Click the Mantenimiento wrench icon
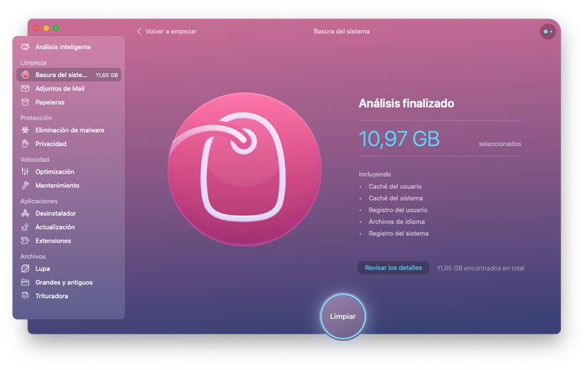Image resolution: width=588 pixels, height=370 pixels. coord(26,185)
